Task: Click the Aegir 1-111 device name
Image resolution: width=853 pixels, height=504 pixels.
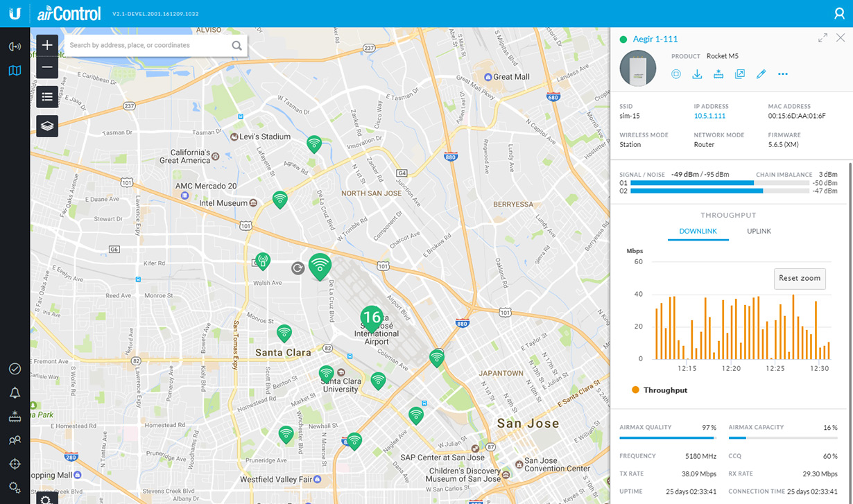Action: coord(655,39)
